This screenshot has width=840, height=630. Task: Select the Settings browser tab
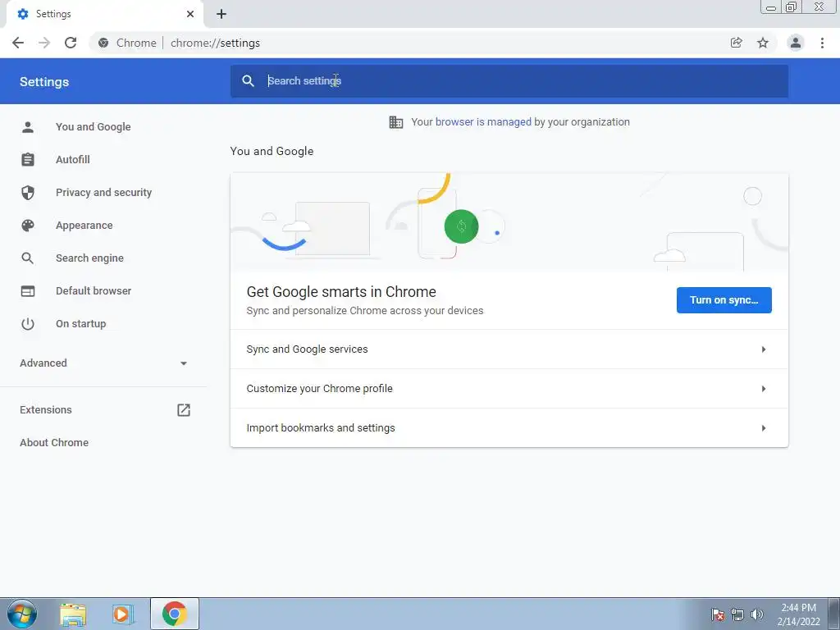[x=104, y=14]
